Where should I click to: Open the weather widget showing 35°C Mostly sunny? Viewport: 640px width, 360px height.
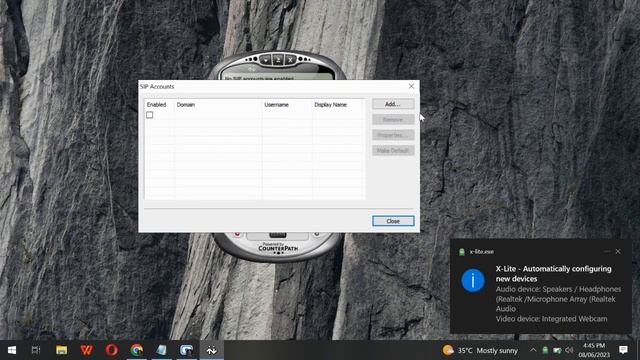[480, 350]
